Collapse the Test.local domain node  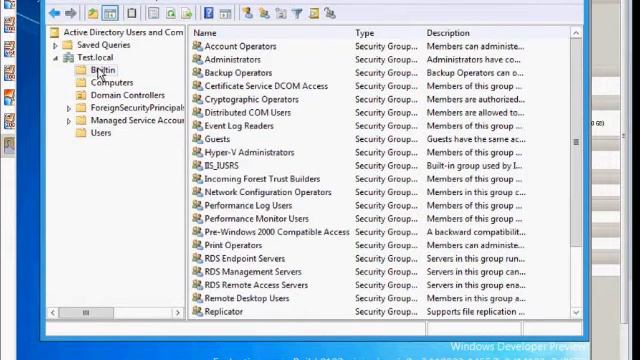click(x=56, y=58)
